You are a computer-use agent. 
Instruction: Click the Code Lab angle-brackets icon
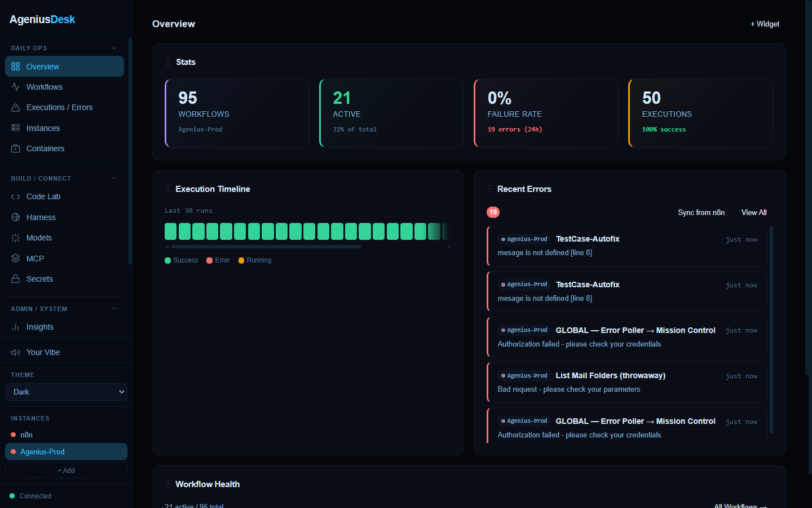(15, 196)
